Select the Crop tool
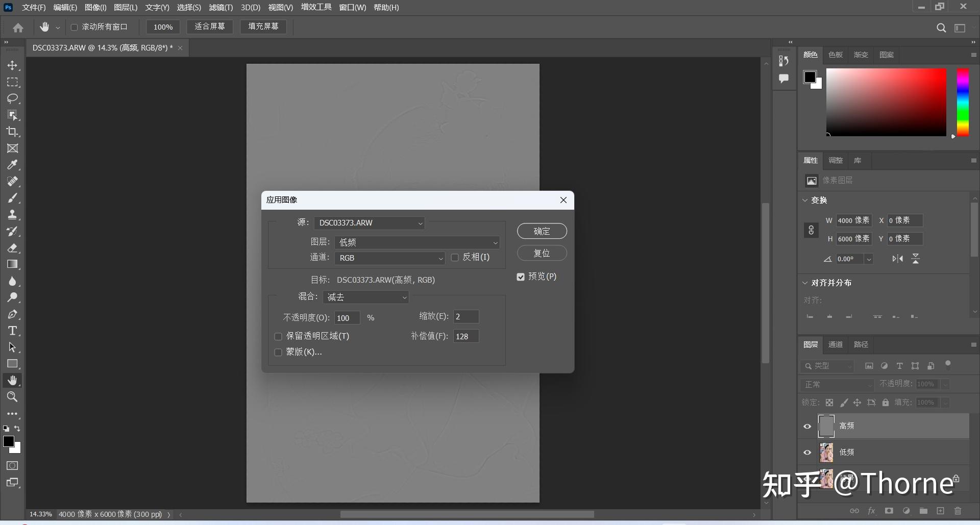This screenshot has width=980, height=525. click(13, 132)
